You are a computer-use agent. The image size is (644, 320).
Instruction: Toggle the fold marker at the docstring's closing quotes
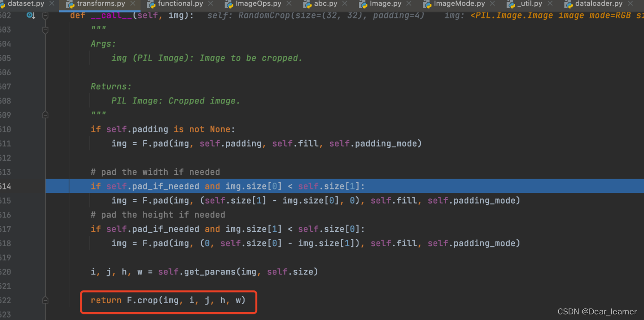pos(46,115)
